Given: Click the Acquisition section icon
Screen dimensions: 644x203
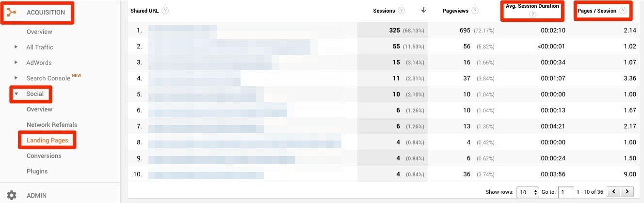Looking at the screenshot, I should click(12, 12).
